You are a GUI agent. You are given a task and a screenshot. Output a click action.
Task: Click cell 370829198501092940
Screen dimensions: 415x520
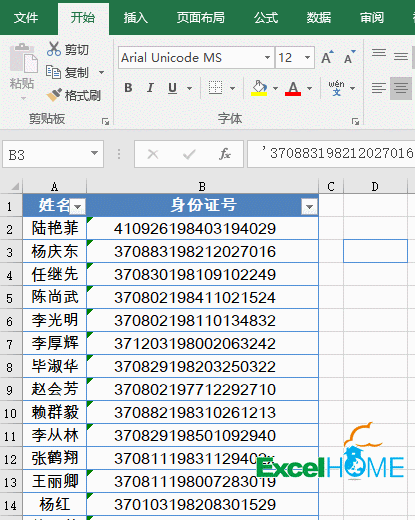tap(202, 436)
